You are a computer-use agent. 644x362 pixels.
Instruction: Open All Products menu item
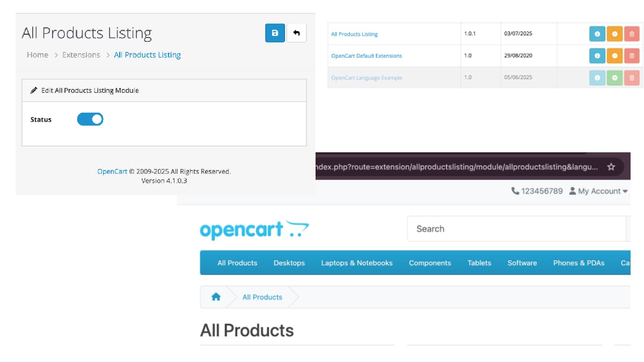click(x=237, y=263)
